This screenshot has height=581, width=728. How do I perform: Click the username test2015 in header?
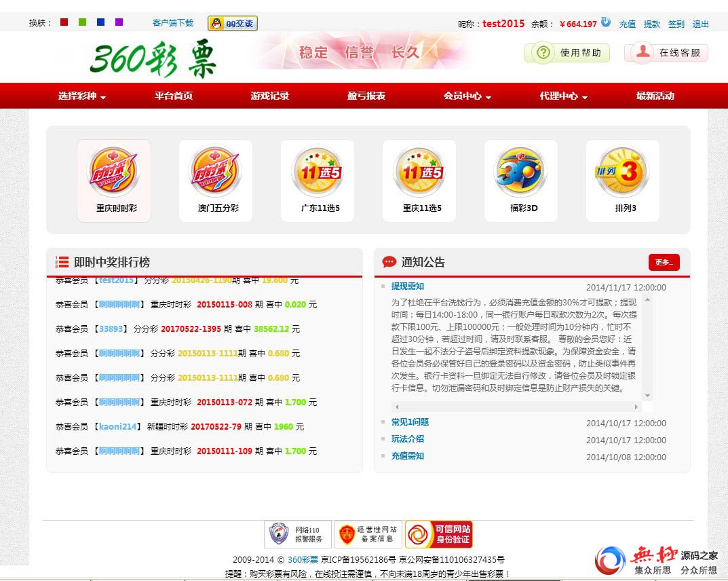(503, 24)
